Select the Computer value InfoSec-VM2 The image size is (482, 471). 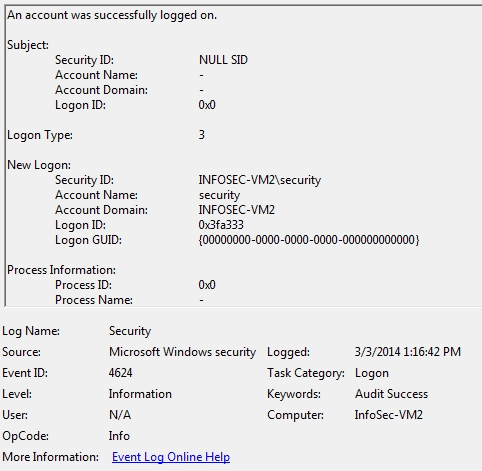tap(389, 415)
